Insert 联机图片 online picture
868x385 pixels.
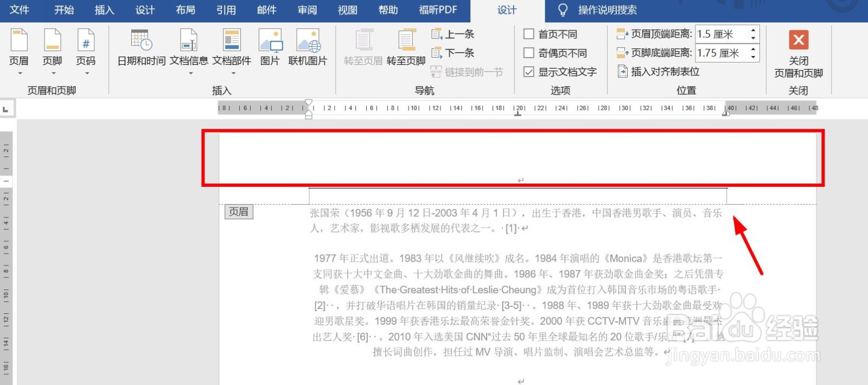[308, 41]
